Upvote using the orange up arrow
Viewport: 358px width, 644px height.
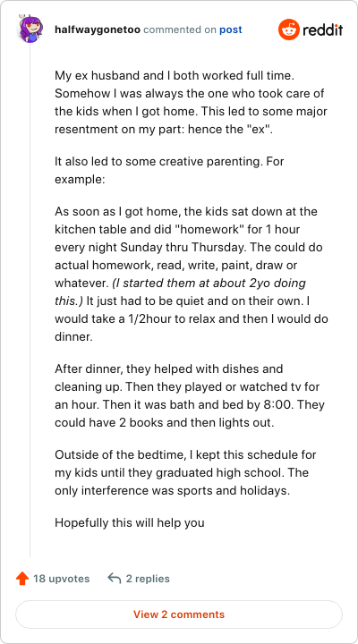pos(21,579)
